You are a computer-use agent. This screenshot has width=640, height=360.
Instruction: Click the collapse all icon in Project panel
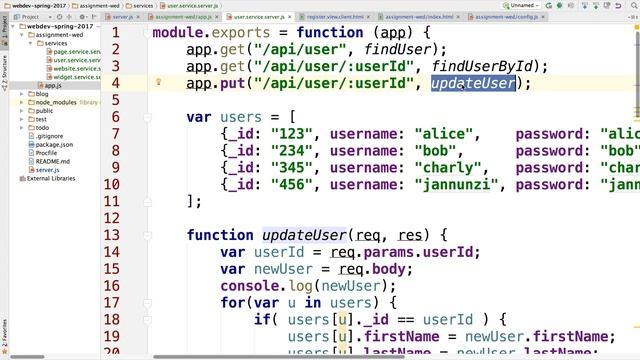click(69, 17)
